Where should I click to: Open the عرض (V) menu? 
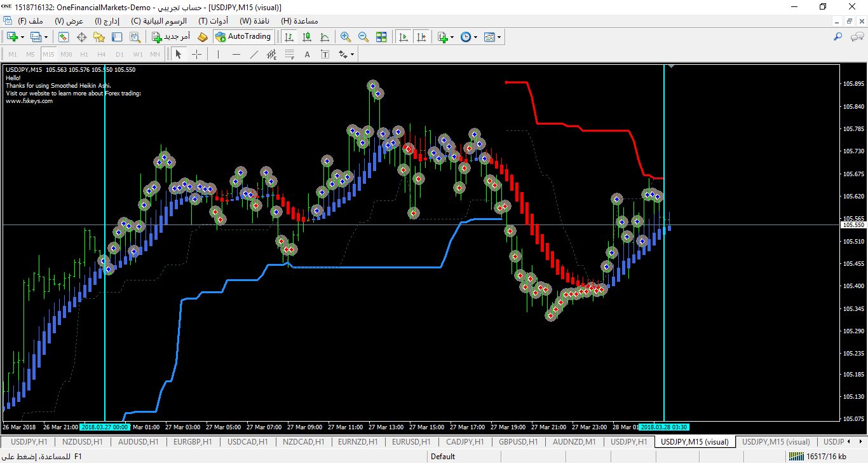click(69, 21)
